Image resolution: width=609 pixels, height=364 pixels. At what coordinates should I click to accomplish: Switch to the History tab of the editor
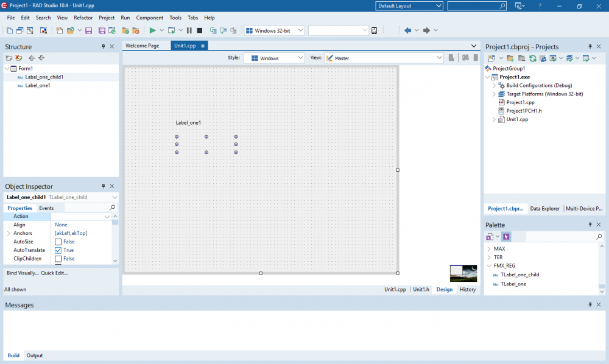pyautogui.click(x=467, y=290)
